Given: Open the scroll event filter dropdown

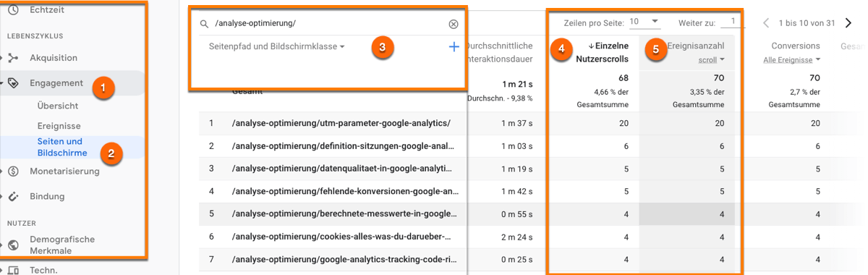Looking at the screenshot, I should [x=712, y=60].
